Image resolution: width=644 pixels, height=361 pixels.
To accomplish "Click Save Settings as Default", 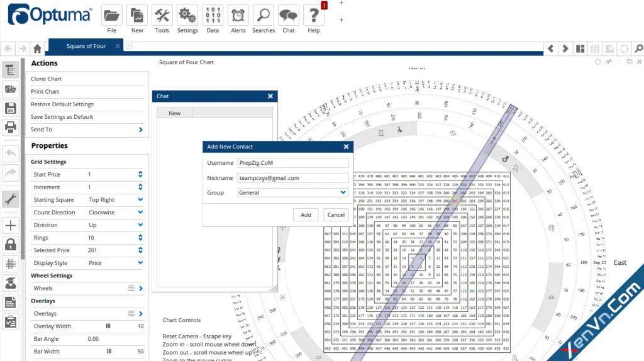I will tap(62, 116).
